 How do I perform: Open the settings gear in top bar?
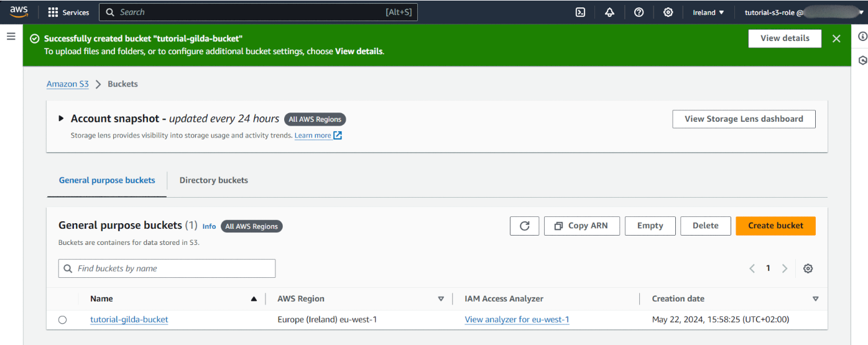(668, 12)
